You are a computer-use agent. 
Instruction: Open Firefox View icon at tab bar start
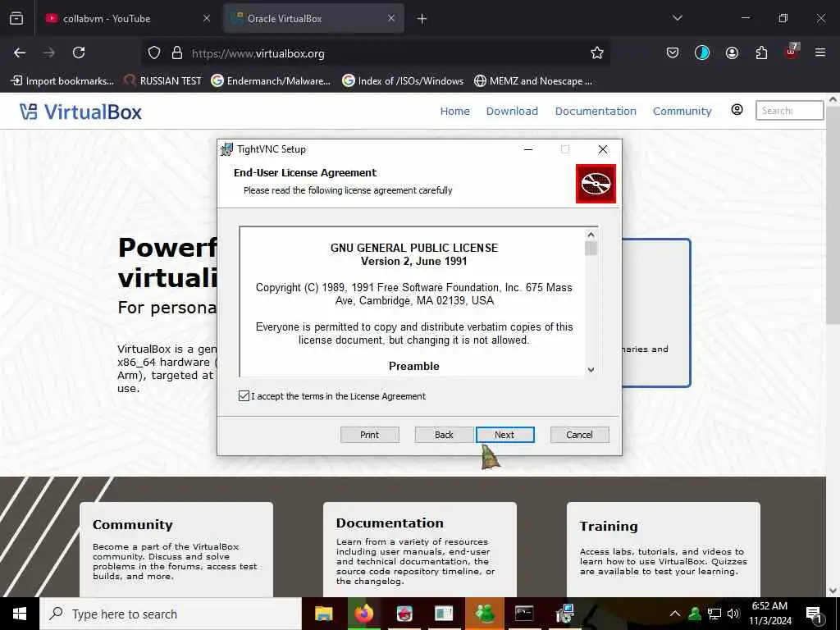[16, 18]
